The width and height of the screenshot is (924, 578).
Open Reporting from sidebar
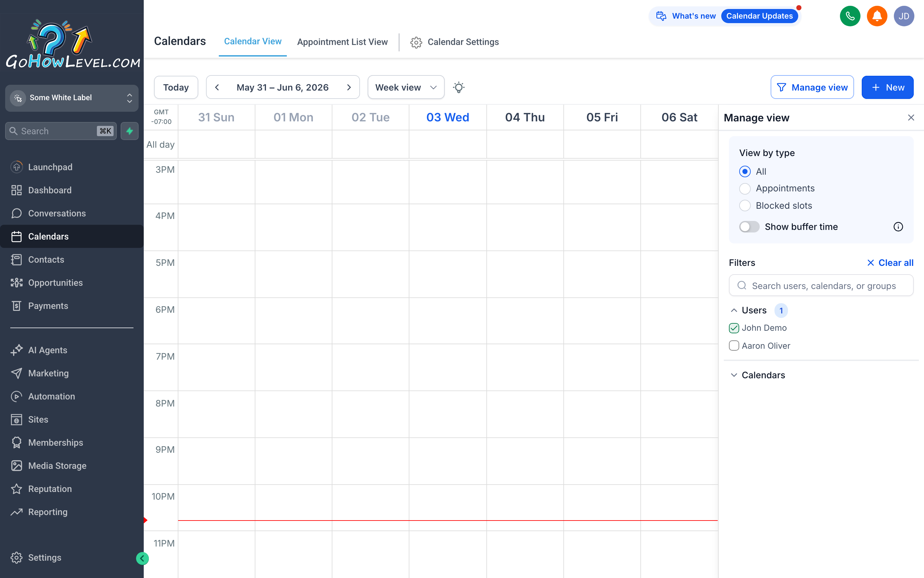72,512
